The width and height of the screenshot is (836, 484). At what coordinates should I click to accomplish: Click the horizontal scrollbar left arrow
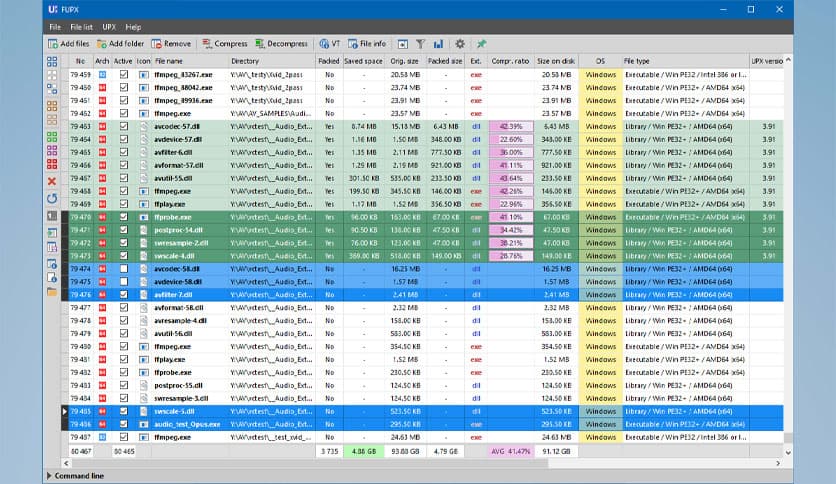point(66,463)
